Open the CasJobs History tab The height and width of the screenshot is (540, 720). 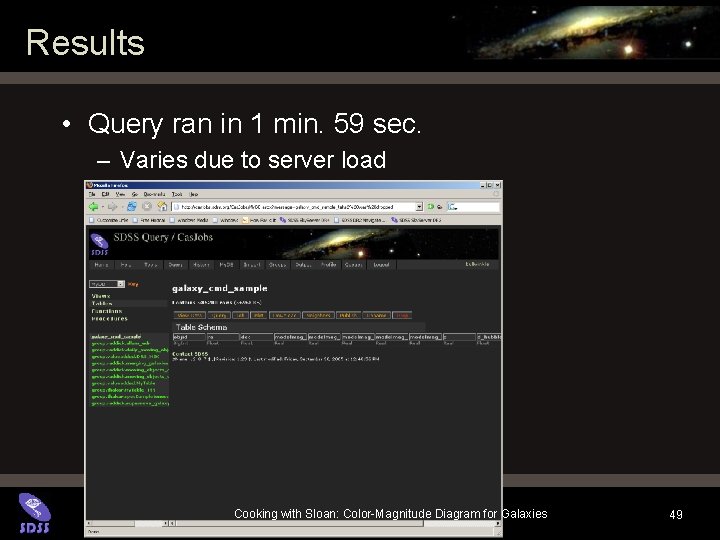201,264
